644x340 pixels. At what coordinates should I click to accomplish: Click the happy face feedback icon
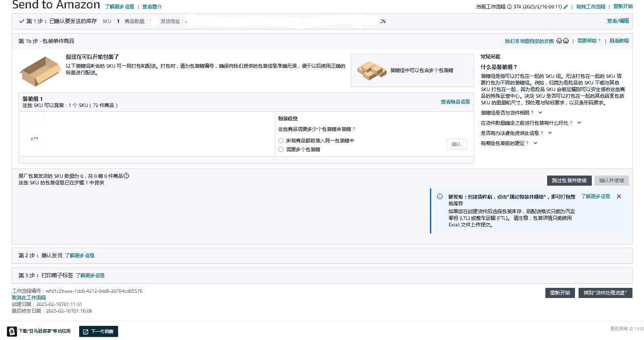coord(559,41)
